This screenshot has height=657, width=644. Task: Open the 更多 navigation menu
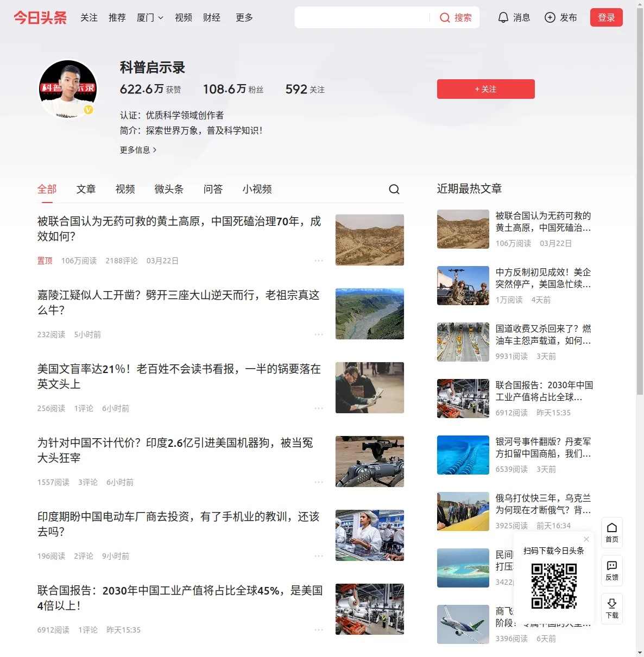tap(244, 17)
